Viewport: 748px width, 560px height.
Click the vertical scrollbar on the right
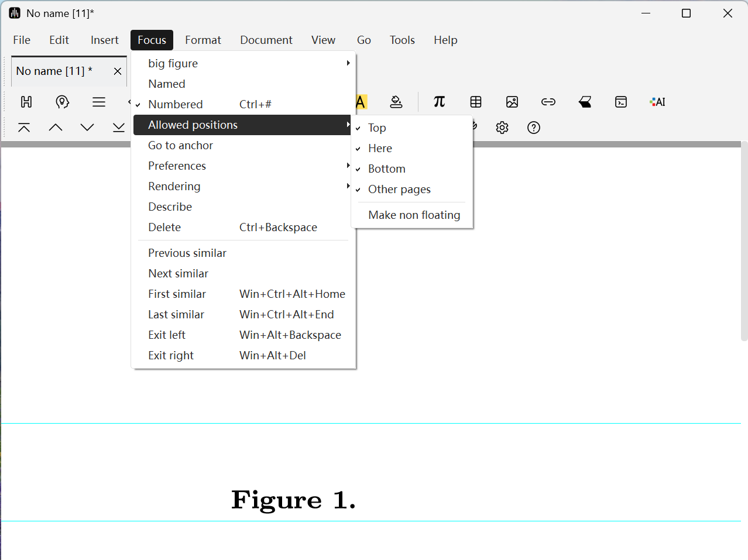coord(744,240)
